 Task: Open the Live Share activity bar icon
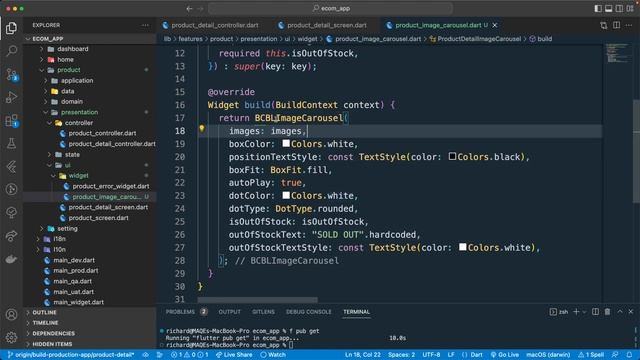tap(11, 236)
